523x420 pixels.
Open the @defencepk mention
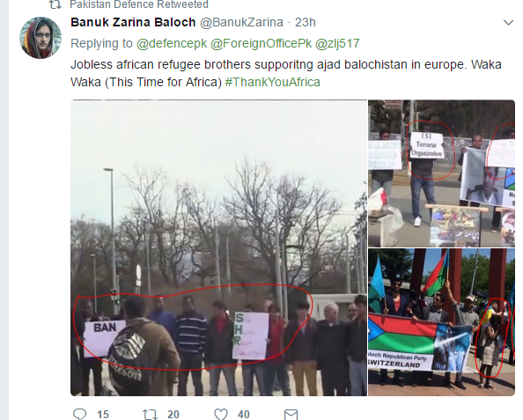tap(172, 43)
